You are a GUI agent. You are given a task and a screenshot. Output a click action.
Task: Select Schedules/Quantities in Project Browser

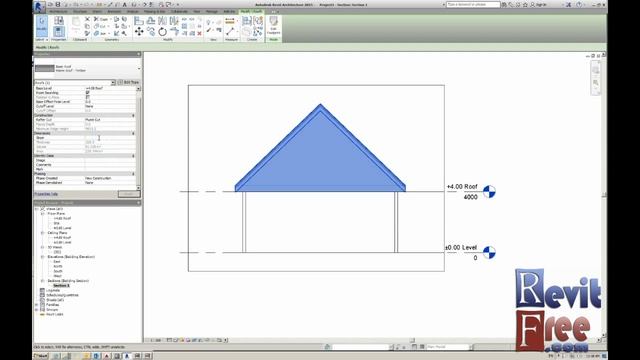tap(62, 295)
